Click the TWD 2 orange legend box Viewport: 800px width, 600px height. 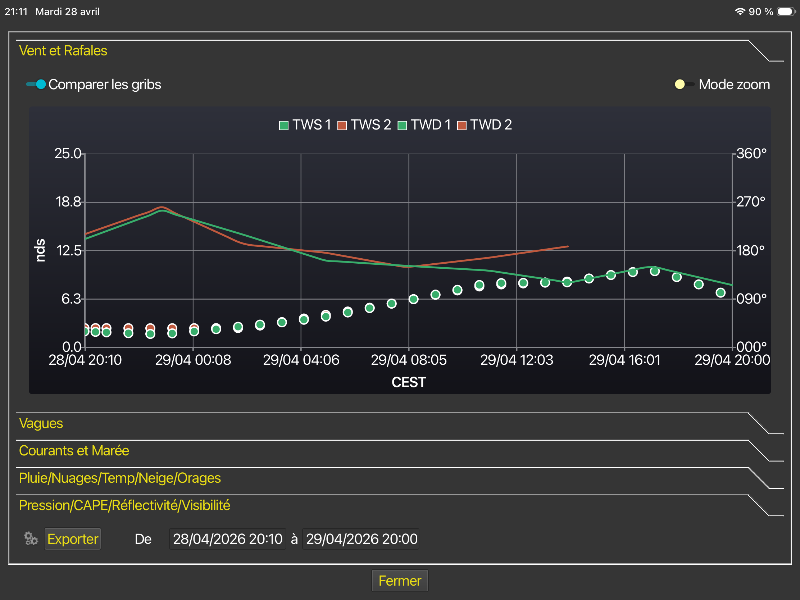coord(461,125)
